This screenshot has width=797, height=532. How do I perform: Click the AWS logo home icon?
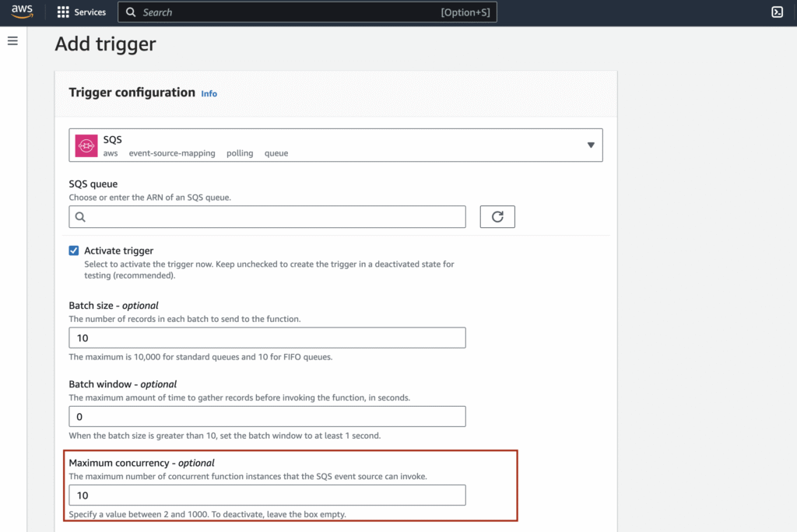(x=22, y=12)
